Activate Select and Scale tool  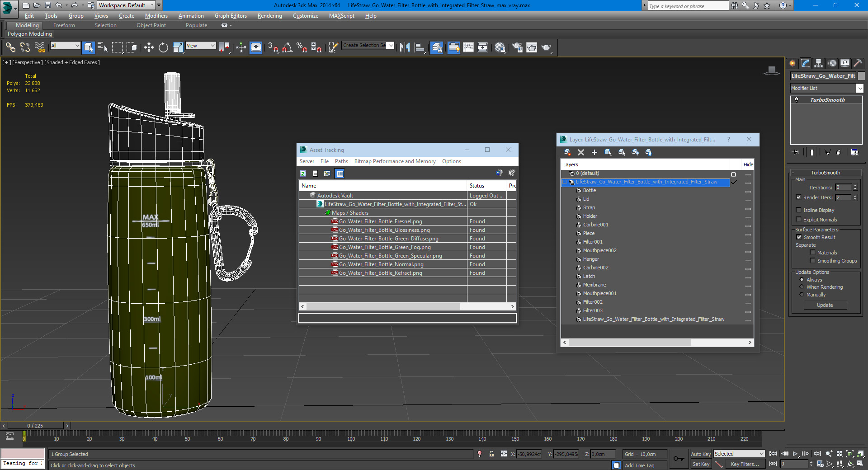pos(178,47)
